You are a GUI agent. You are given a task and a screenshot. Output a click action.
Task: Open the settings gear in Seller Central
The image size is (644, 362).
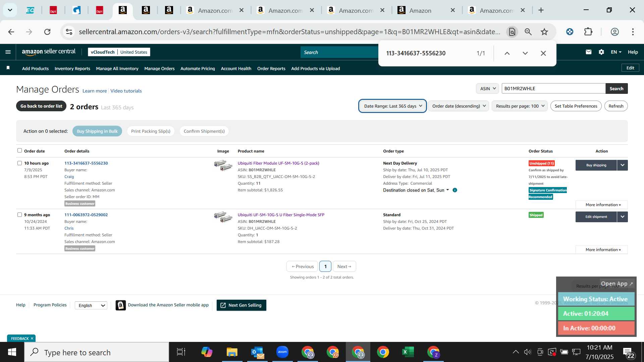601,52
